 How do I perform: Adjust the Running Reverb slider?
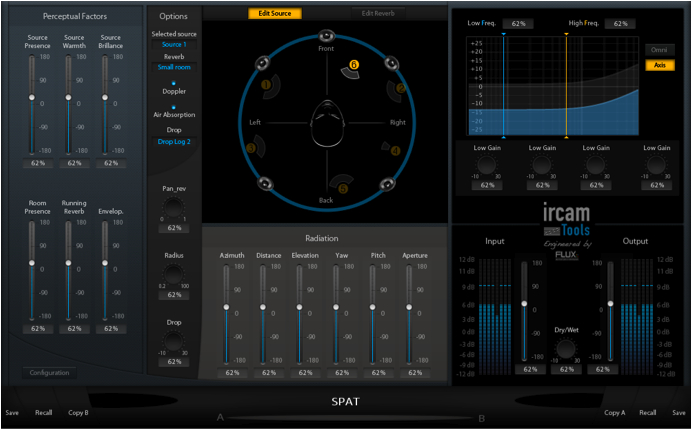68,270
